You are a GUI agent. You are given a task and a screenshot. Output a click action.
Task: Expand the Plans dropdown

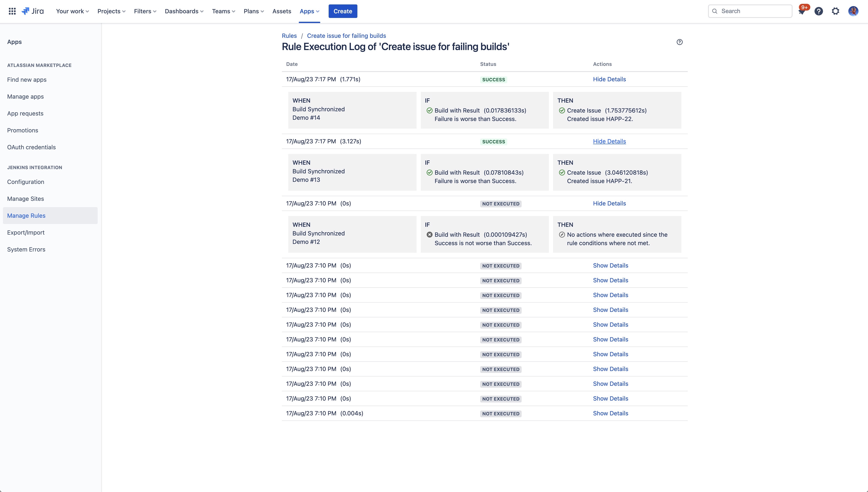tap(253, 11)
